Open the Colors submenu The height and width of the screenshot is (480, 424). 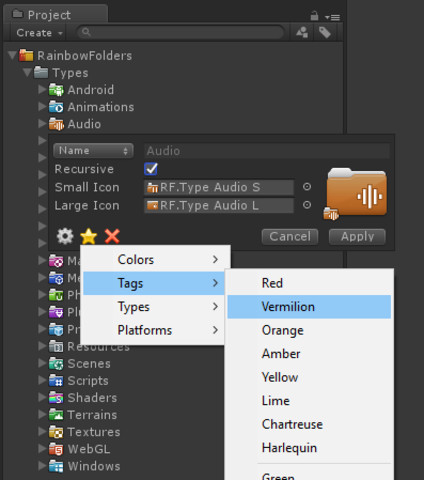[x=154, y=260]
